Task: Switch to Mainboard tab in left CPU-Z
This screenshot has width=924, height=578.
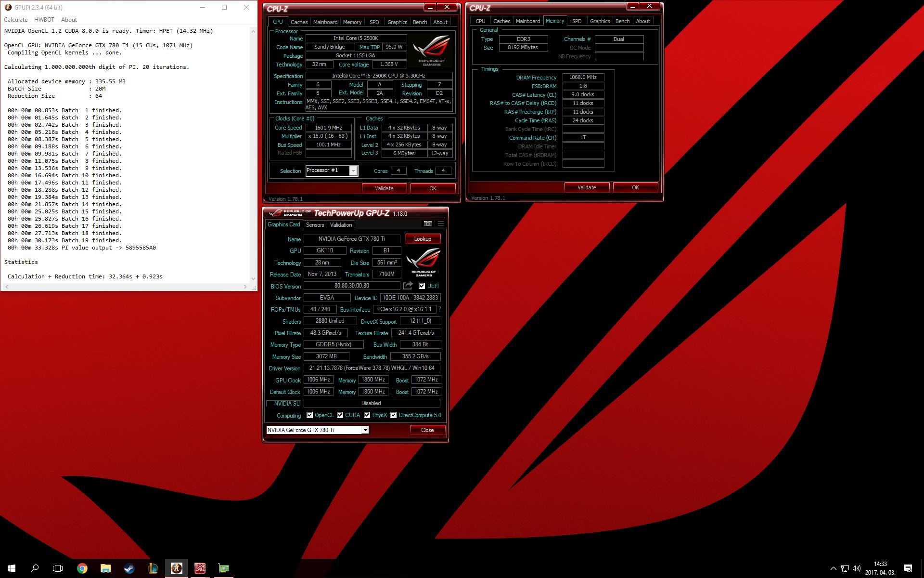Action: coord(325,22)
